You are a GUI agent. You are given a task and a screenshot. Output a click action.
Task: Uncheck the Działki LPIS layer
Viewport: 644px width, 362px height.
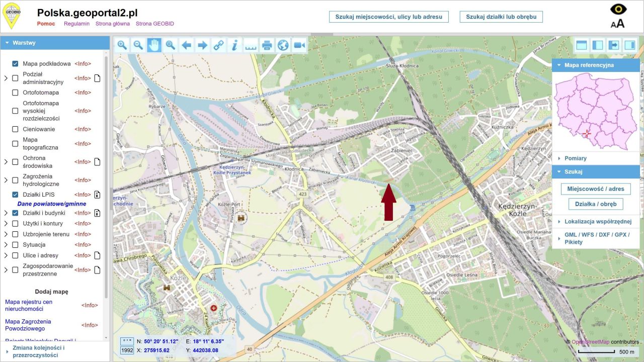15,195
